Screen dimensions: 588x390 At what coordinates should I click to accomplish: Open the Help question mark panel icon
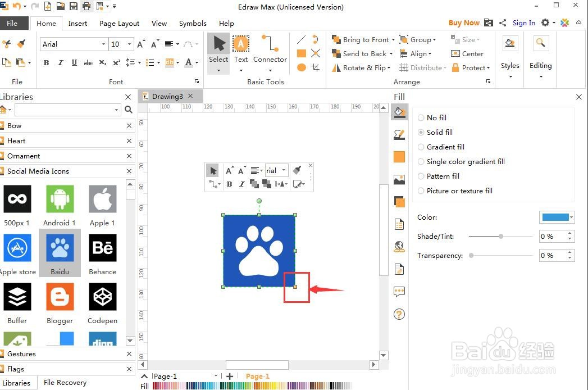coord(399,314)
